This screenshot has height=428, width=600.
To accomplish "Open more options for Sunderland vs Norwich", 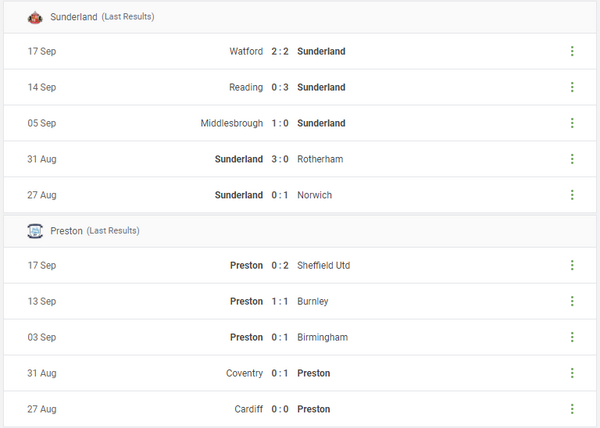I will [572, 195].
